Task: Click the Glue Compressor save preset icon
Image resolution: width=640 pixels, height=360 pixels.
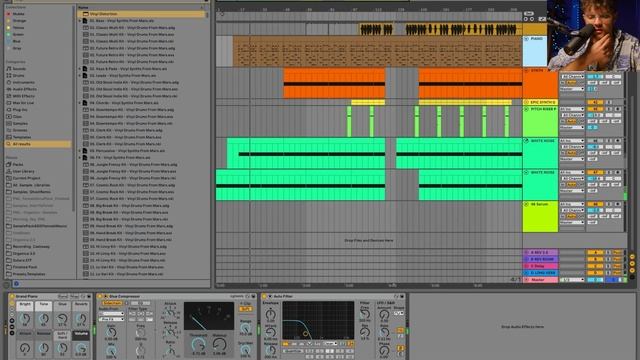Action: (x=253, y=296)
